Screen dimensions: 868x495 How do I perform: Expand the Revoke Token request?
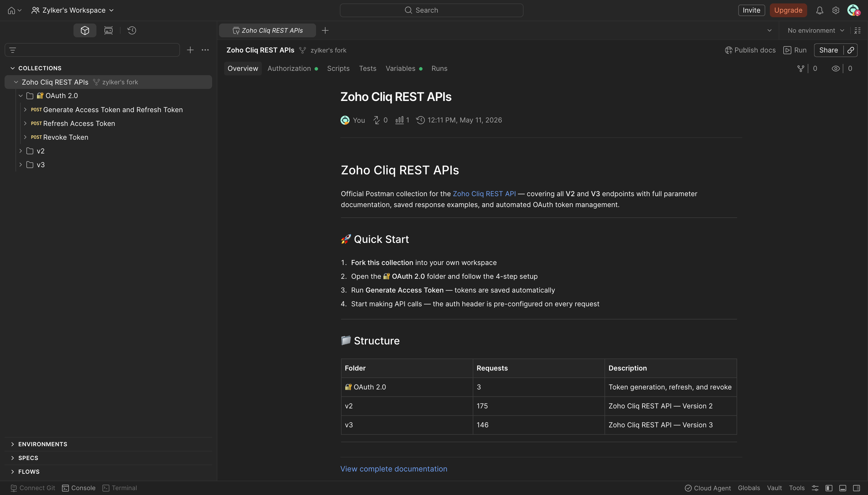click(x=25, y=137)
